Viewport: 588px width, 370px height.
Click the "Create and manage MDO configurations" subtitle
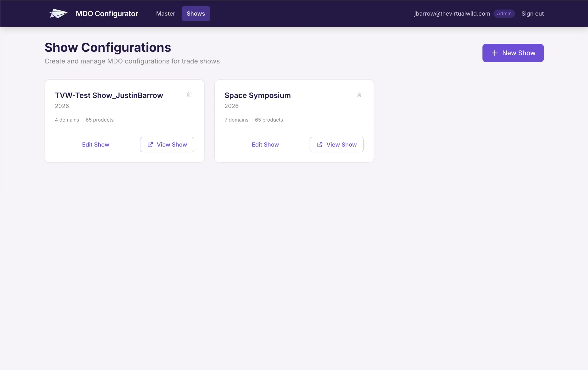point(132,61)
